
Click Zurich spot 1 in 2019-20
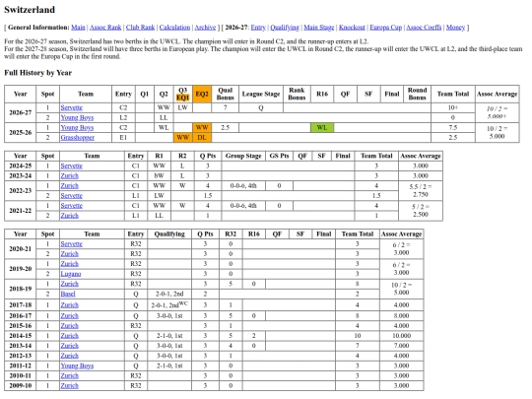tap(70, 264)
